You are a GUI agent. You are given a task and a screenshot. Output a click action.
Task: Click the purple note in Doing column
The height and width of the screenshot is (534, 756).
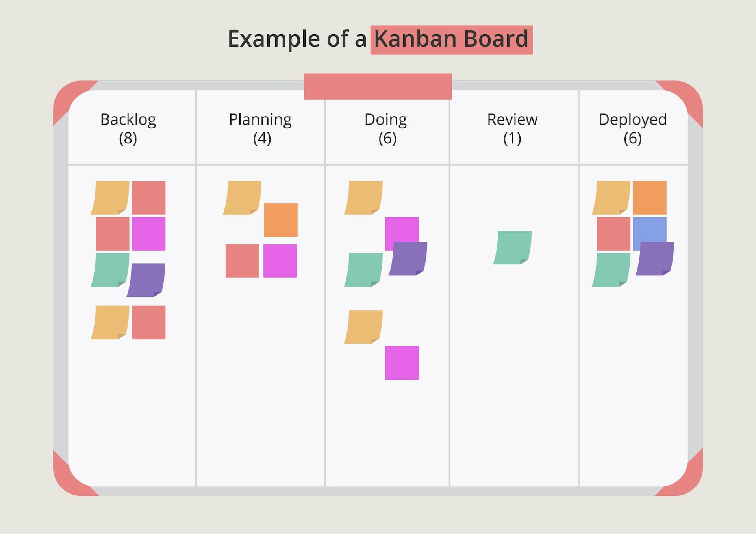point(408,259)
